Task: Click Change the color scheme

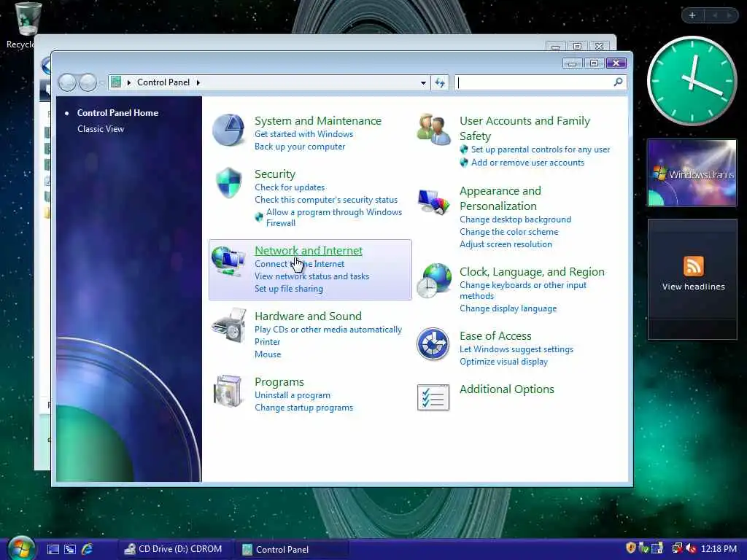Action: tap(508, 232)
